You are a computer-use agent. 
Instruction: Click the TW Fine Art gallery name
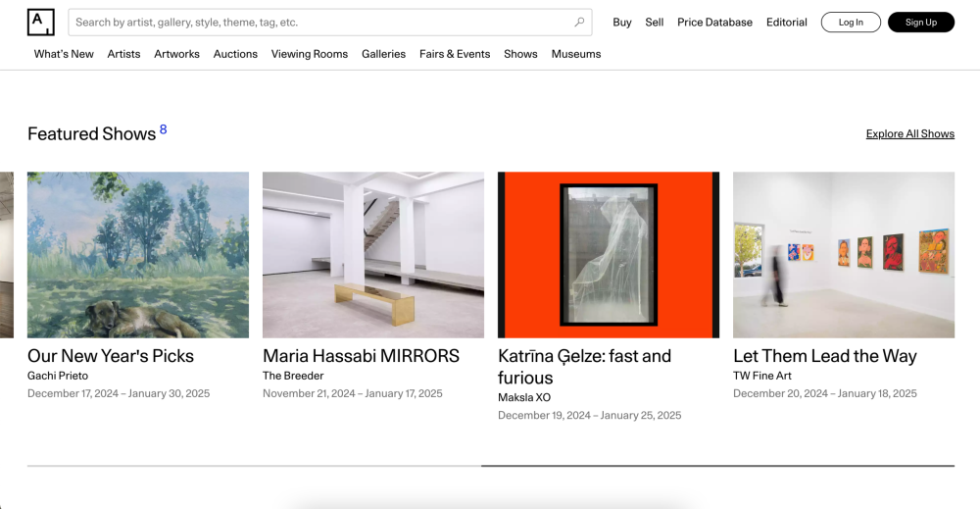coord(761,376)
